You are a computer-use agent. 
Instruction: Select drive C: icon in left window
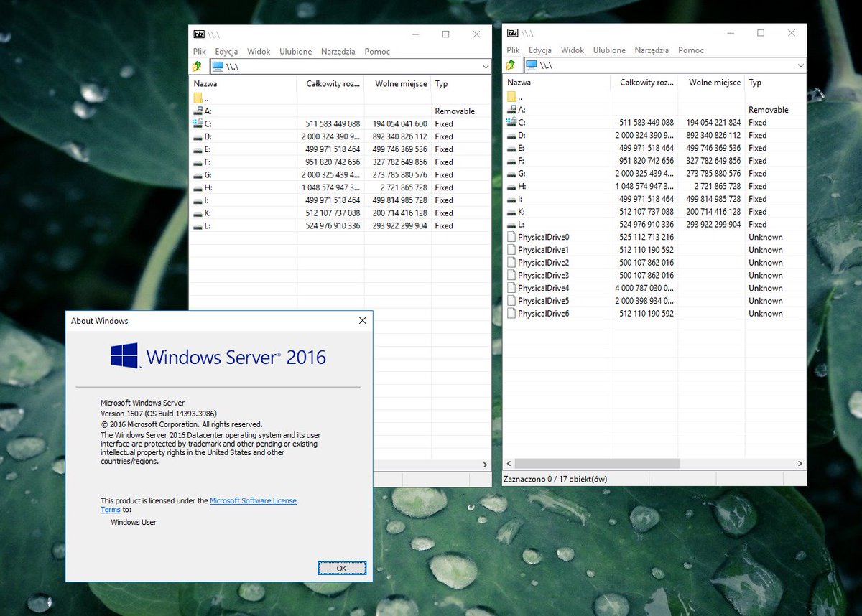198,123
